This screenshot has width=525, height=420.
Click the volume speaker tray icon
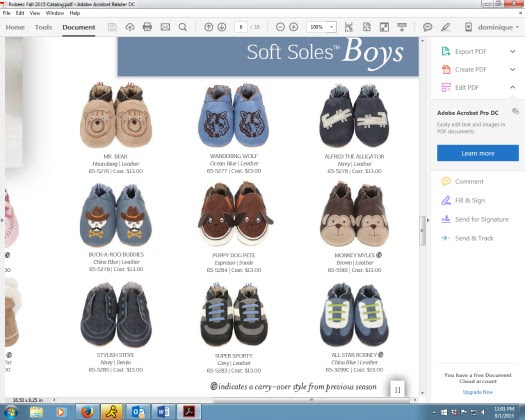pyautogui.click(x=483, y=412)
